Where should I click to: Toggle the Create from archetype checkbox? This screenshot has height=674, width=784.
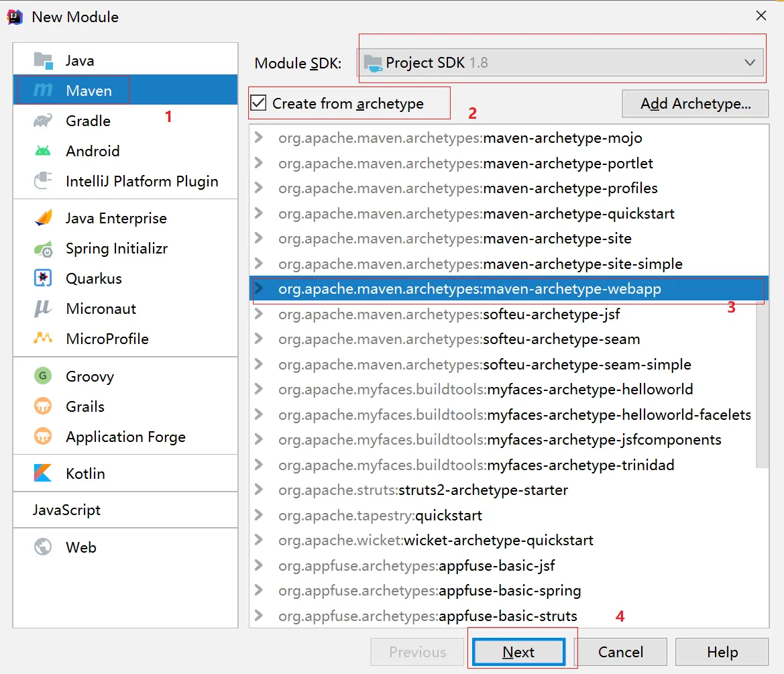pyautogui.click(x=258, y=103)
